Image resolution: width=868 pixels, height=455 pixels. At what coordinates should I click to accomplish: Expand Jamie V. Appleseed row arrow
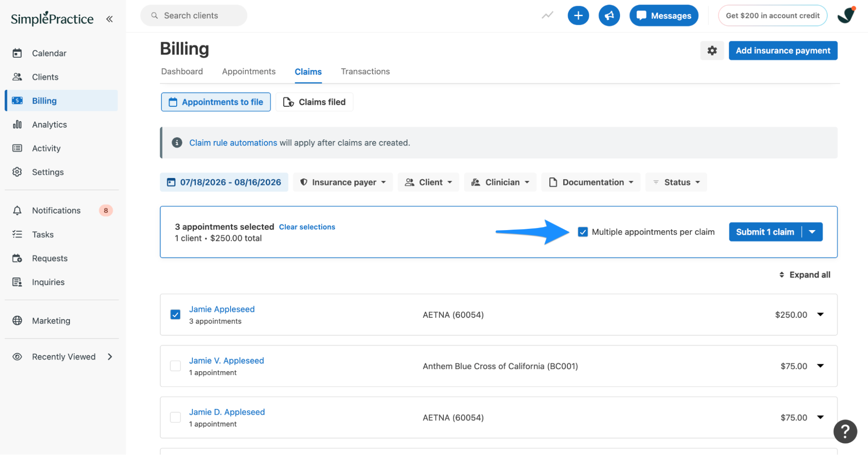click(x=820, y=366)
